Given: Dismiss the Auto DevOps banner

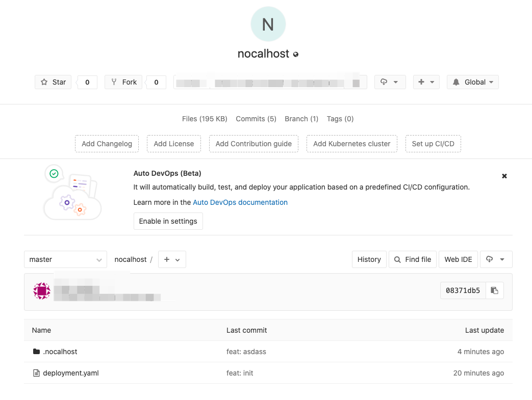Looking at the screenshot, I should [504, 176].
